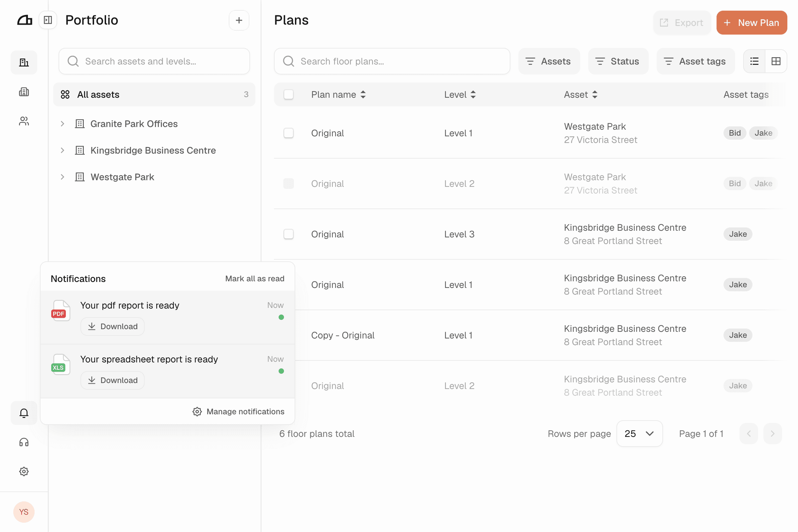Open the Status filter menu
The height and width of the screenshot is (532, 798).
[618, 61]
